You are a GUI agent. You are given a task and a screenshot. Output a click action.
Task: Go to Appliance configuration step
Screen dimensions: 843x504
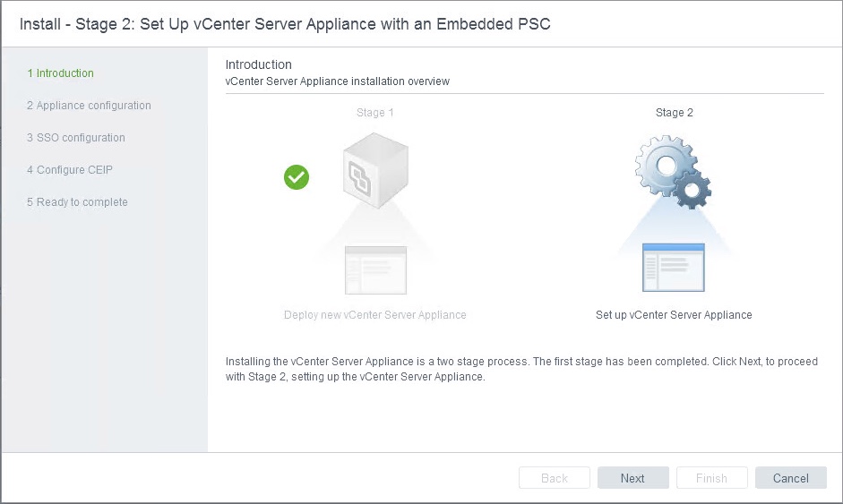(89, 106)
